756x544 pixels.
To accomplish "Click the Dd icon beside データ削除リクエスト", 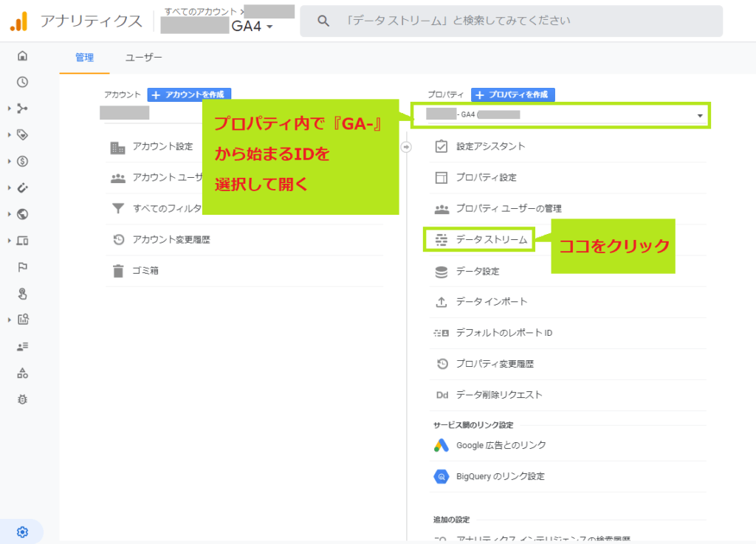I will click(x=442, y=395).
